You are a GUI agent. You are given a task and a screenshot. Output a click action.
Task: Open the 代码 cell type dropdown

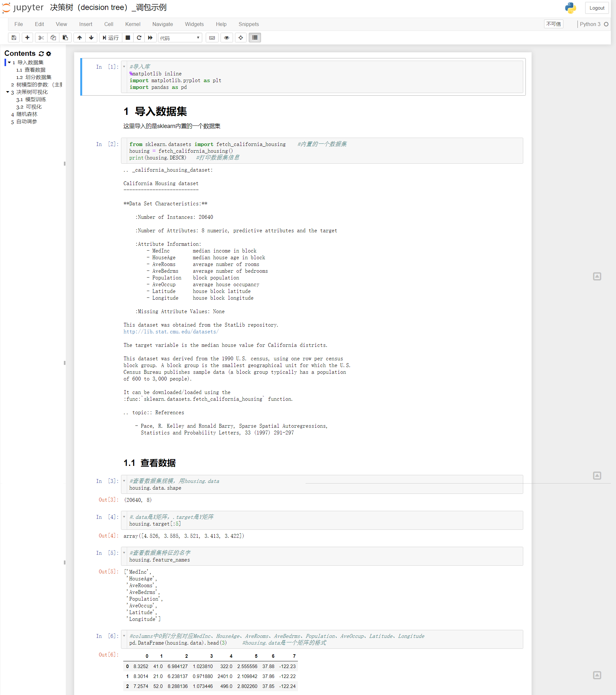(180, 38)
